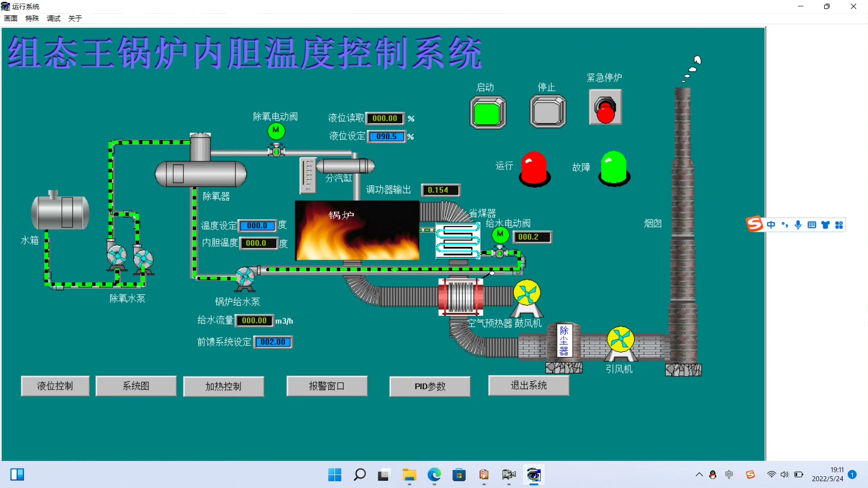
Task: Toggle Sogou punctuation mode icon
Action: coord(785,225)
